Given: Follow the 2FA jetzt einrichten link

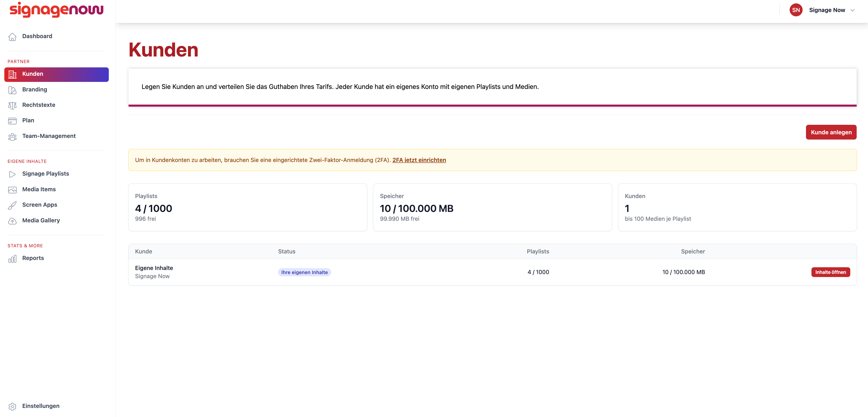Looking at the screenshot, I should (419, 160).
